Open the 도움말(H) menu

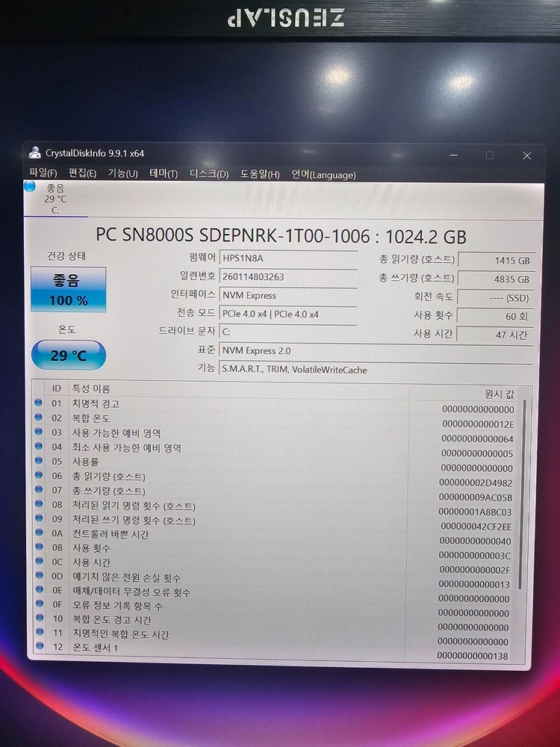click(x=260, y=174)
